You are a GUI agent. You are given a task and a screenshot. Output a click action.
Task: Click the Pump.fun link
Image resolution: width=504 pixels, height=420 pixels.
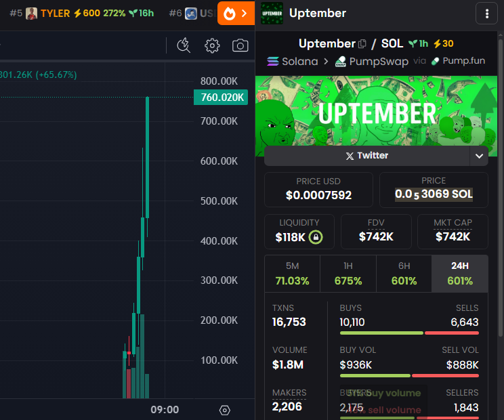click(458, 61)
